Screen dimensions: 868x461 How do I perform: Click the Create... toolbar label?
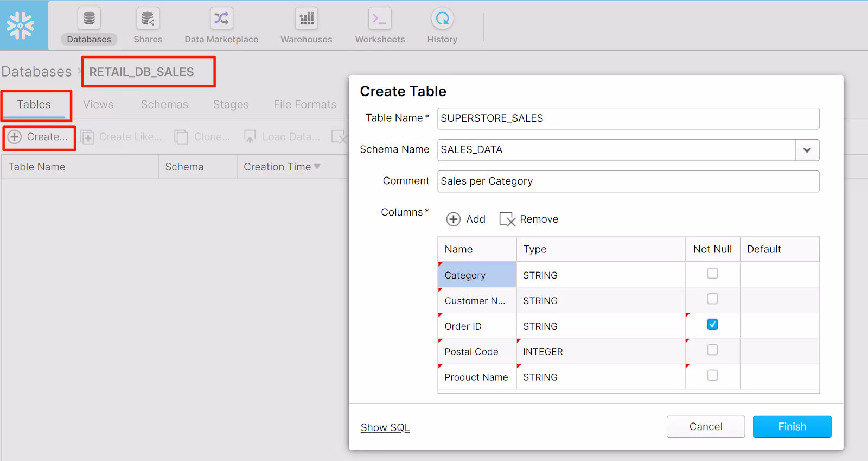click(x=47, y=137)
